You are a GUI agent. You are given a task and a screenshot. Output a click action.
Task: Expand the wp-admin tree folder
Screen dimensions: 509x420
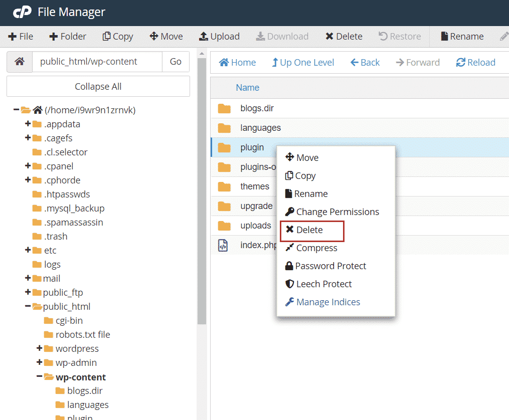40,362
